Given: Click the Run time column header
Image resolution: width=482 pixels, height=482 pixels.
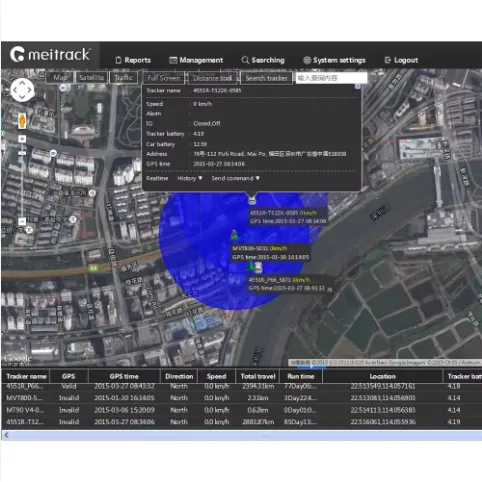Looking at the screenshot, I should [301, 376].
